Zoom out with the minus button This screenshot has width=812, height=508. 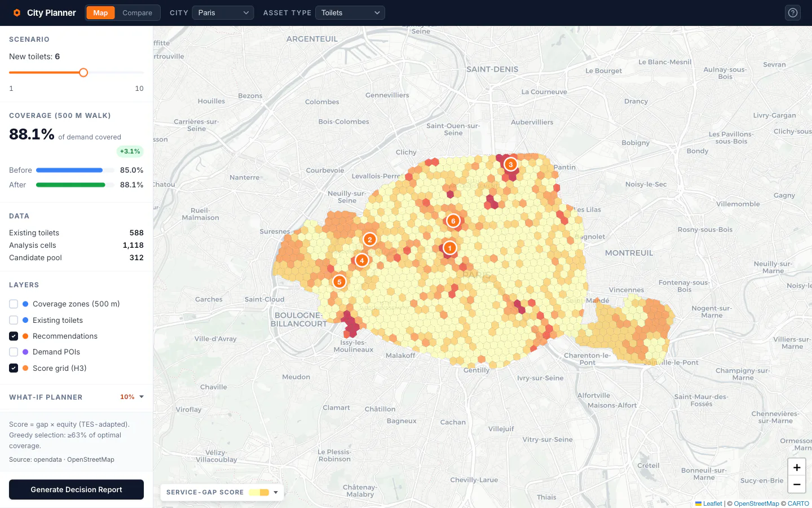click(x=797, y=484)
